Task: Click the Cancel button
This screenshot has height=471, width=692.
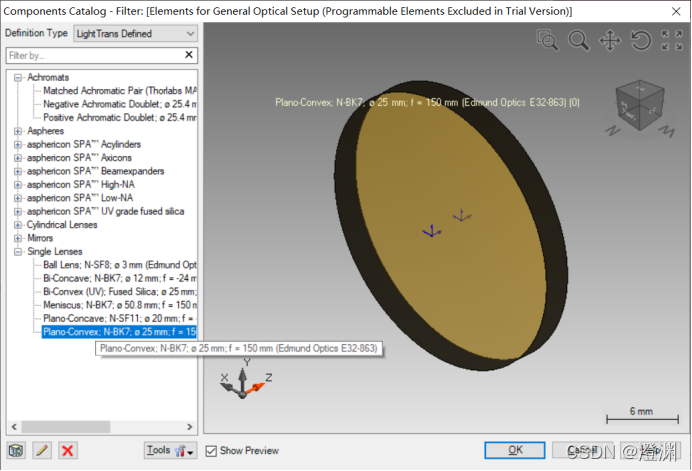Action: pyautogui.click(x=582, y=450)
